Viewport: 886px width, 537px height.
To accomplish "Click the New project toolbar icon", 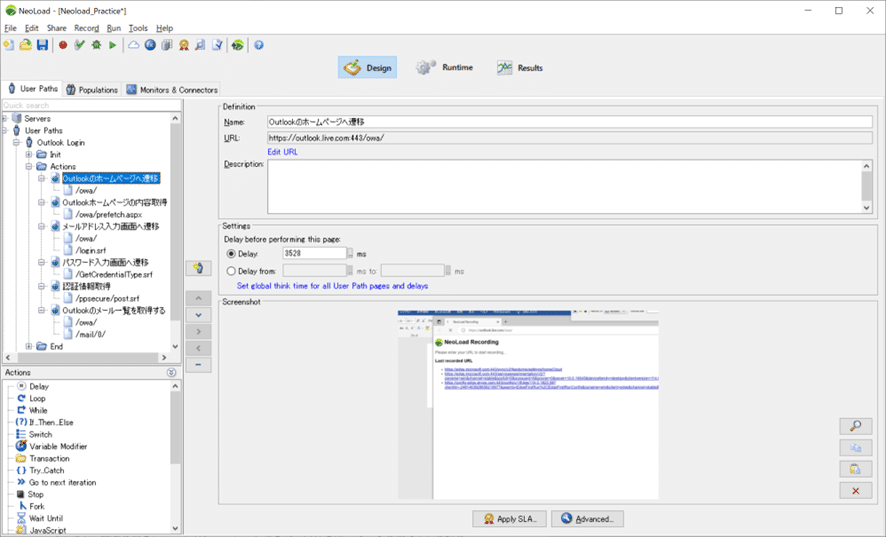I will pos(9,45).
